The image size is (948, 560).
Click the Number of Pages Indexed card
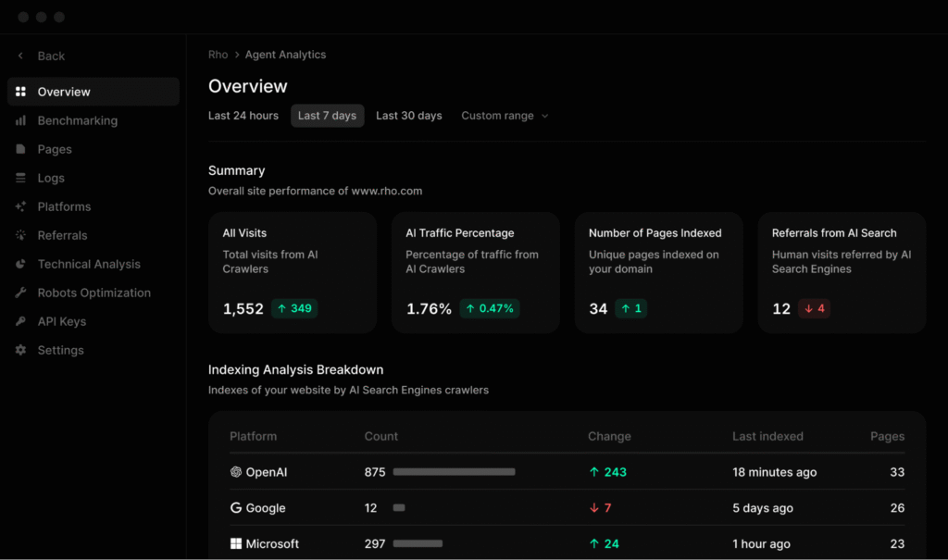[x=659, y=272]
